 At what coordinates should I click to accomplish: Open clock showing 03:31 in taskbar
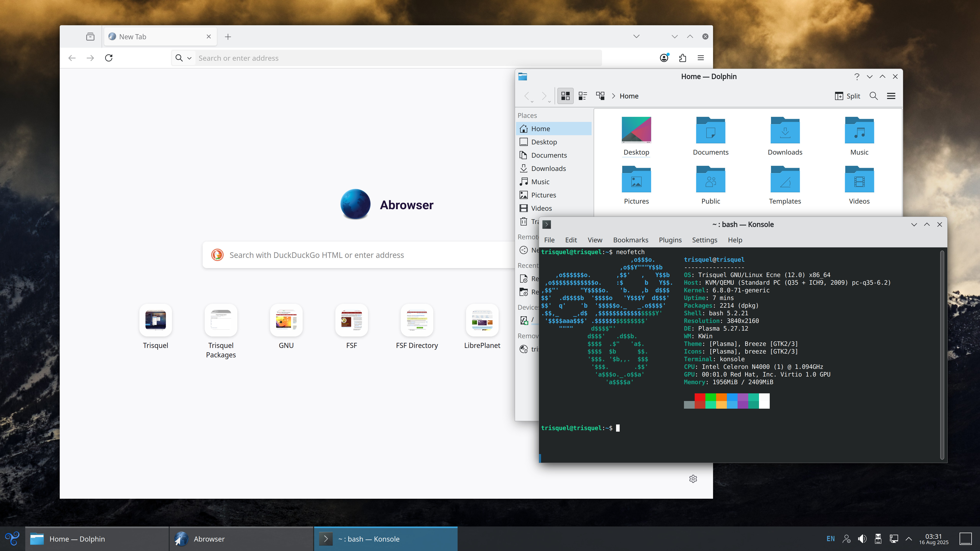point(934,539)
